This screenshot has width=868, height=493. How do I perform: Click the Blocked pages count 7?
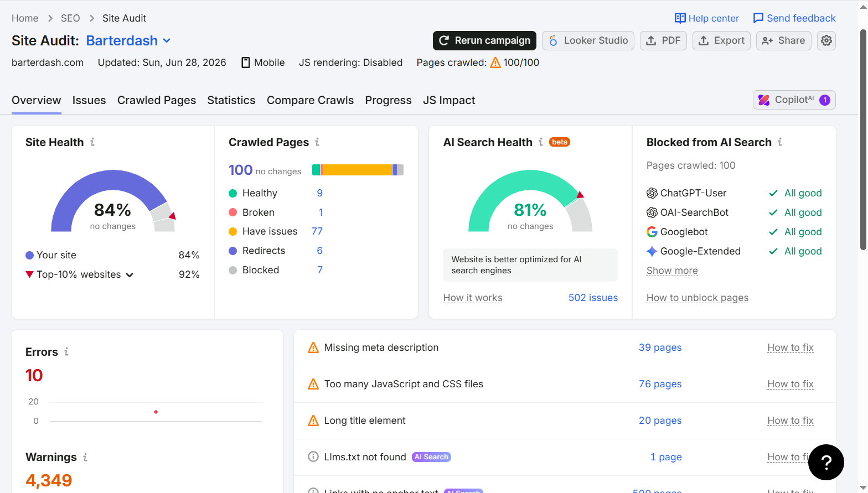pos(319,270)
